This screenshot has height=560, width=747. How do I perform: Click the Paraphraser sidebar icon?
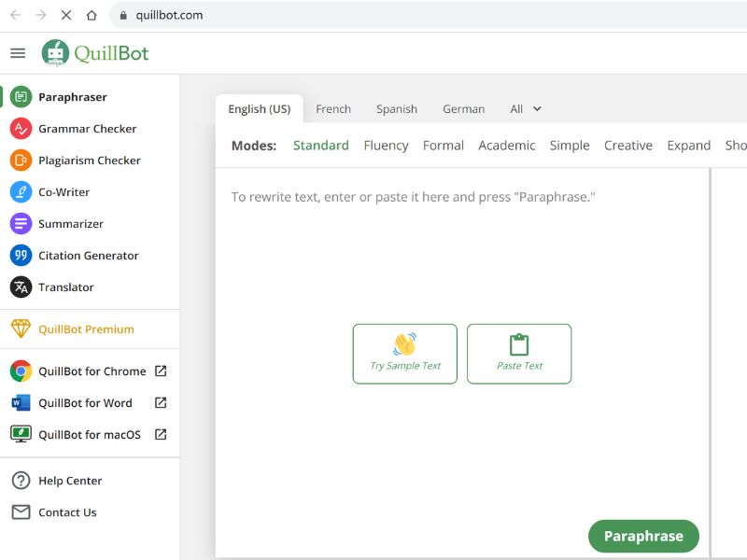pos(21,97)
